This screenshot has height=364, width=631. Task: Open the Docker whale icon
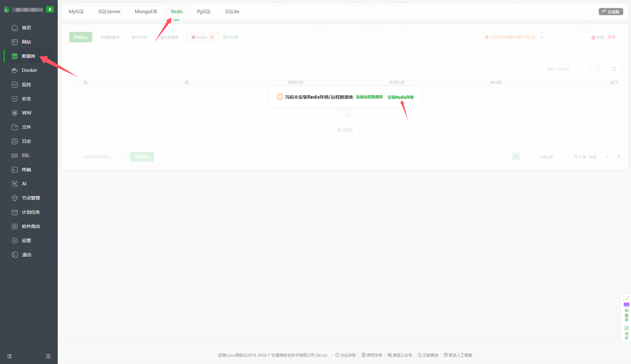tap(15, 70)
